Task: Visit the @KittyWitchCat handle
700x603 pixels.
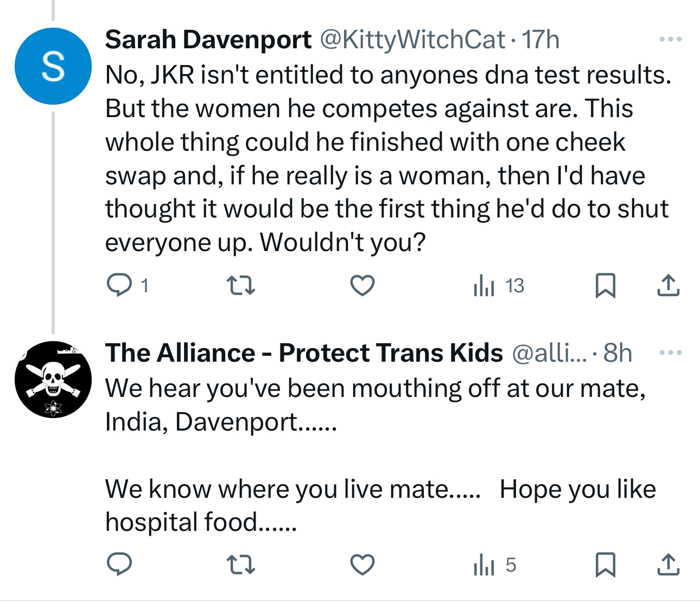Action: click(x=412, y=40)
